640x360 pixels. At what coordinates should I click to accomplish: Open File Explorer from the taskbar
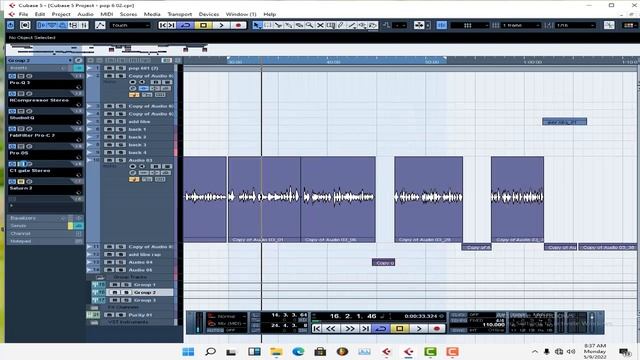[x=276, y=351]
